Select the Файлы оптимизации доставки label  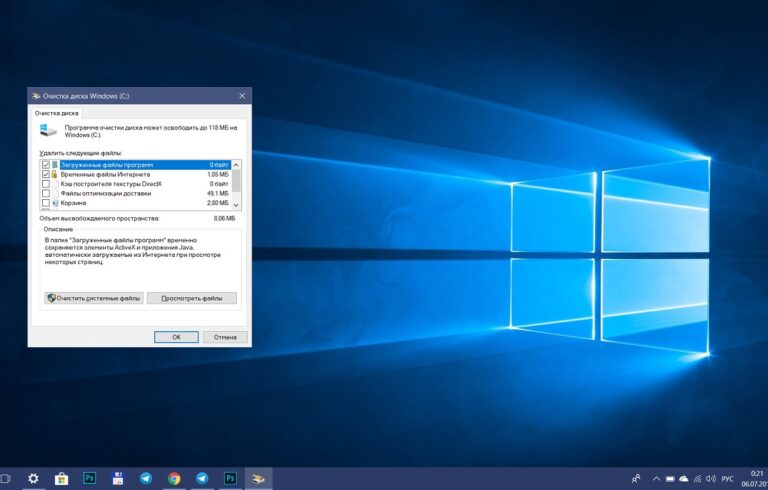pos(106,194)
